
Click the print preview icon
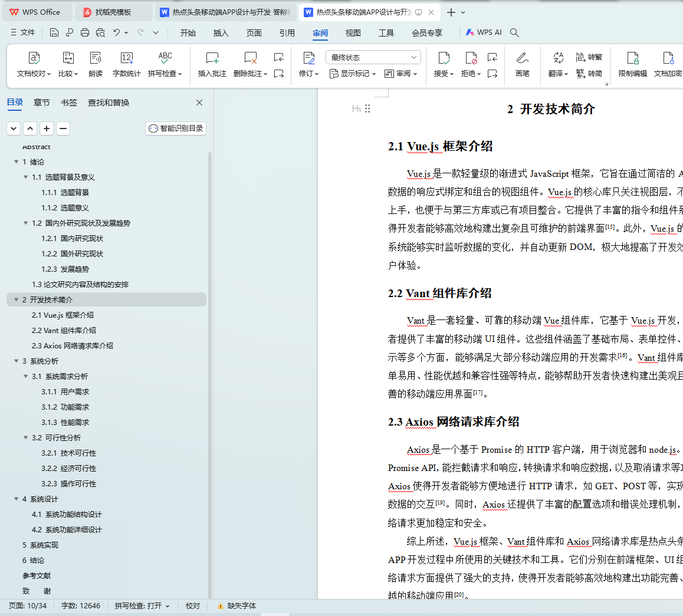point(101,32)
